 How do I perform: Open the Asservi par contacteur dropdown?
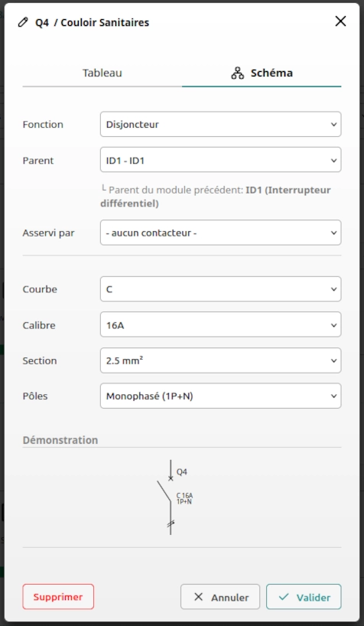coord(221,233)
